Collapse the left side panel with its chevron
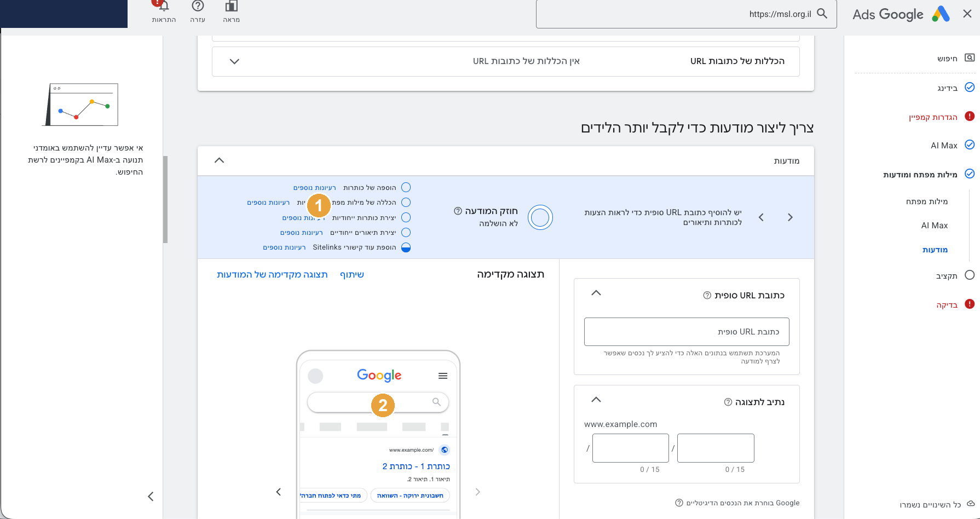Screen dimensions: 980x519 (151, 497)
